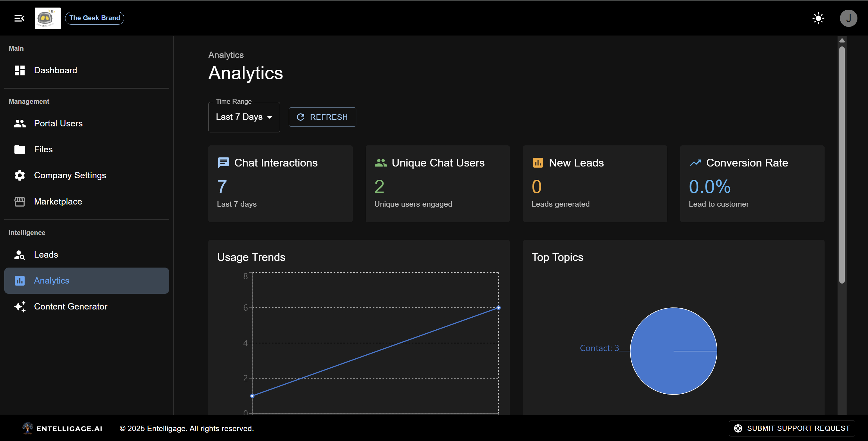Click SUBMIT SUPPORT REQUEST button
The height and width of the screenshot is (441, 868).
(792, 428)
